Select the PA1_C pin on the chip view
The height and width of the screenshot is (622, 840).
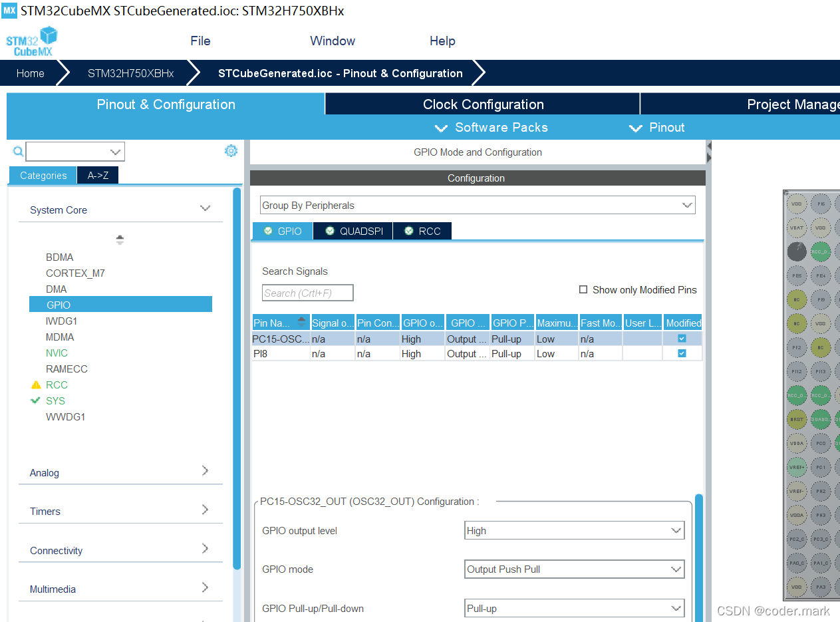pyautogui.click(x=821, y=563)
